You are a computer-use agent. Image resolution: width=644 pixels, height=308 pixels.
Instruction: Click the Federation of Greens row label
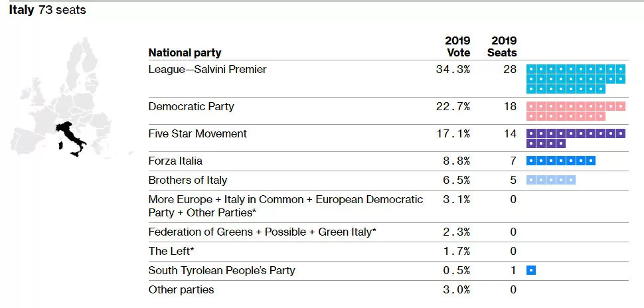[x=262, y=232]
